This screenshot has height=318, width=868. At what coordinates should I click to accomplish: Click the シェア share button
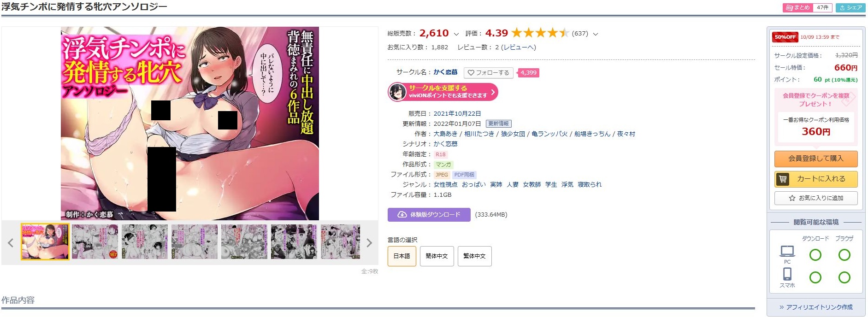(850, 8)
